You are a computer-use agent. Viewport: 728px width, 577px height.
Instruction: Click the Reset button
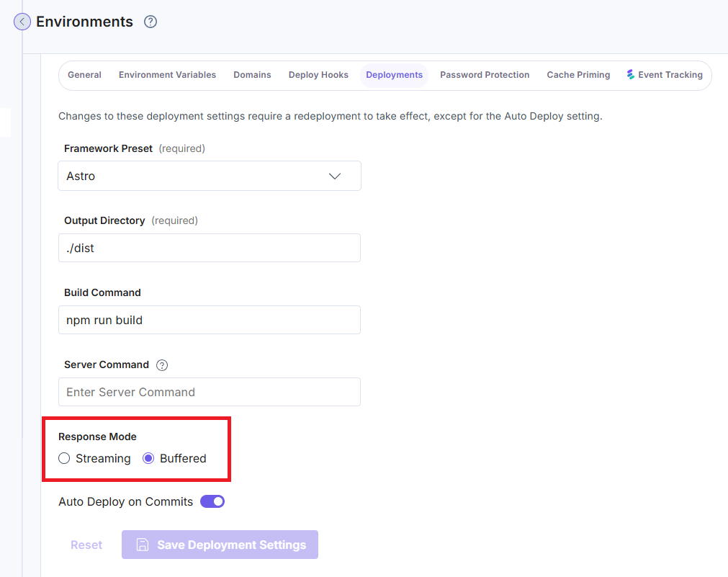pyautogui.click(x=86, y=545)
